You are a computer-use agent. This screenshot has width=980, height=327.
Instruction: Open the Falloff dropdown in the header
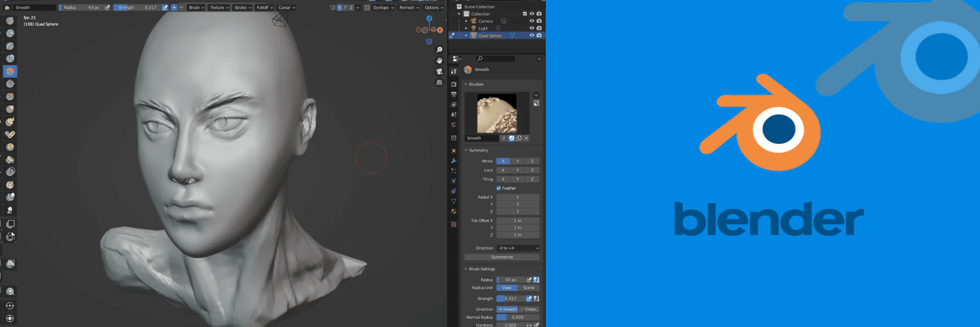click(264, 8)
